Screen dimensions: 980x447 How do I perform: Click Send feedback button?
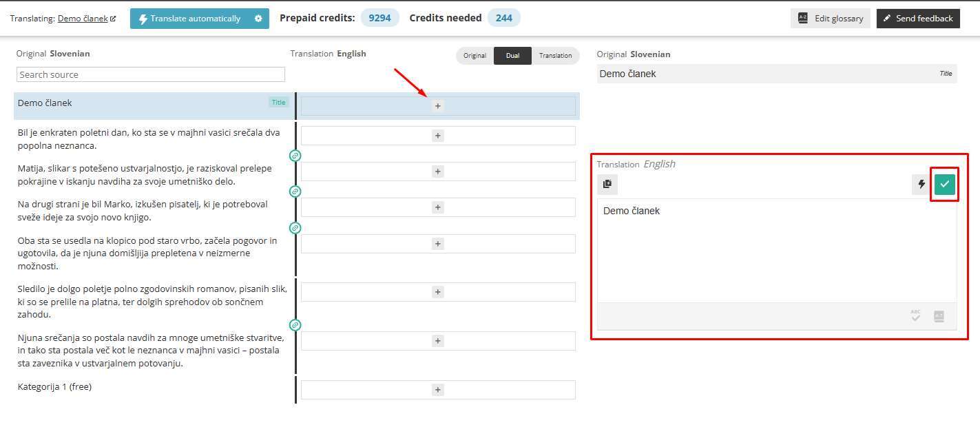[x=917, y=19]
